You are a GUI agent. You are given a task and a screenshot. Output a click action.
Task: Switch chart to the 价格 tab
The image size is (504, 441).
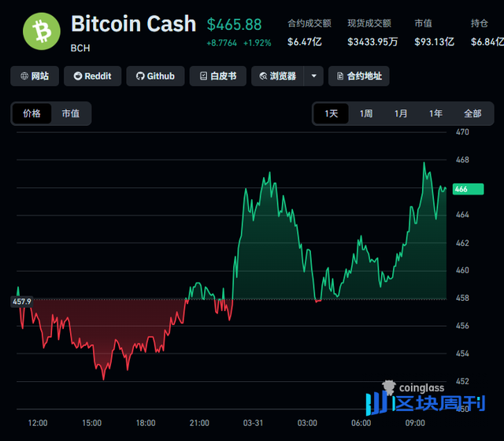[31, 113]
